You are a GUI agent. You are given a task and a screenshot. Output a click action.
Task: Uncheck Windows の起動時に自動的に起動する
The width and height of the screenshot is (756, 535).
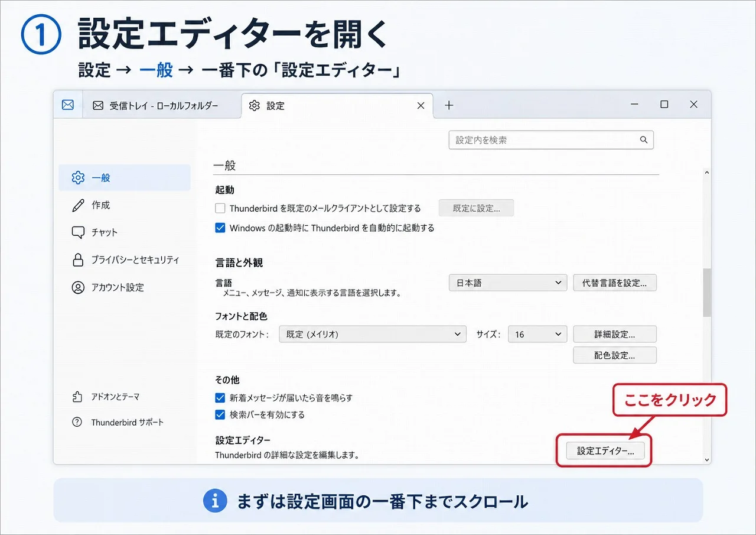220,228
